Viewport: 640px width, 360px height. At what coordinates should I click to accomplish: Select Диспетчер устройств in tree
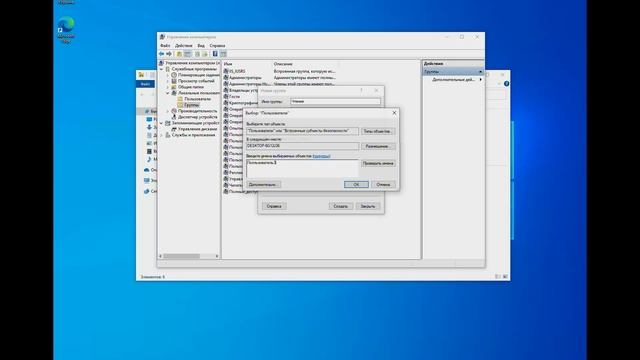198,117
